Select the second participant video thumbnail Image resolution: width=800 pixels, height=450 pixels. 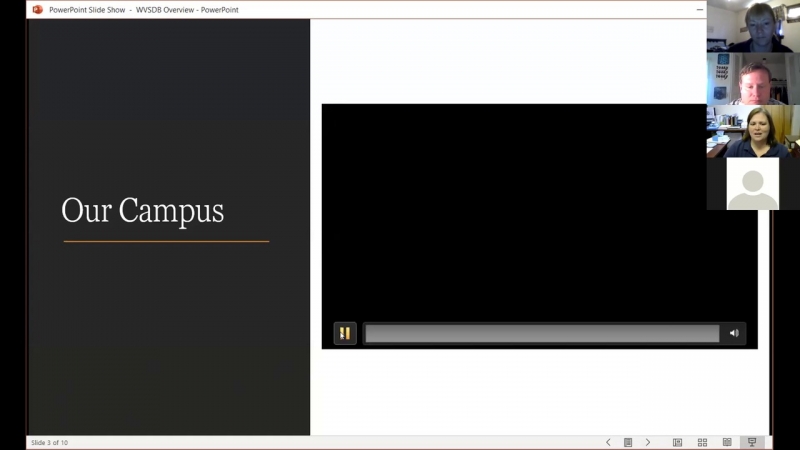tap(752, 79)
